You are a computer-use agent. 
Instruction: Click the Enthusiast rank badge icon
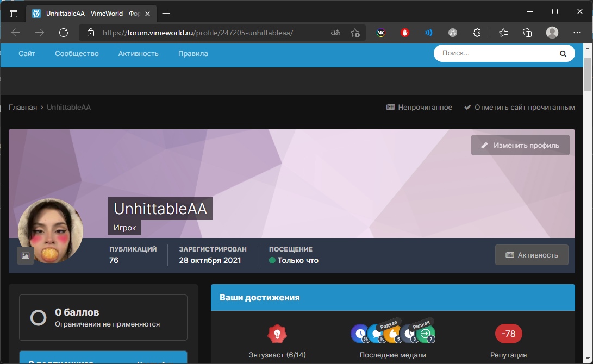(277, 334)
